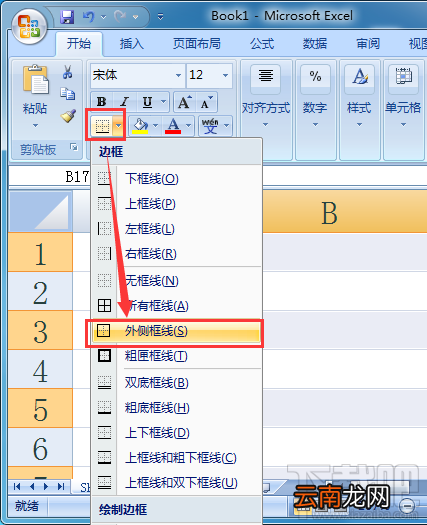Save the workbook with the floppy icon
Screen dimensions: 427x525
tap(67, 17)
